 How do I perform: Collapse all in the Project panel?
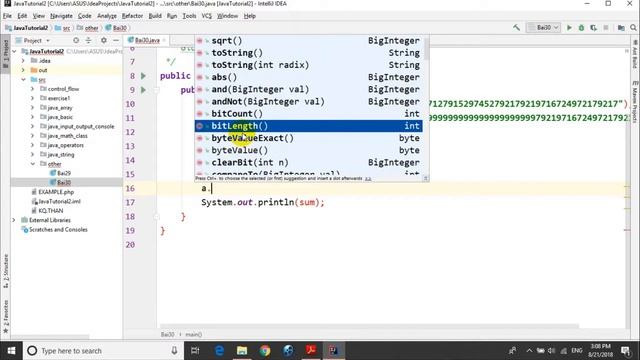point(89,40)
